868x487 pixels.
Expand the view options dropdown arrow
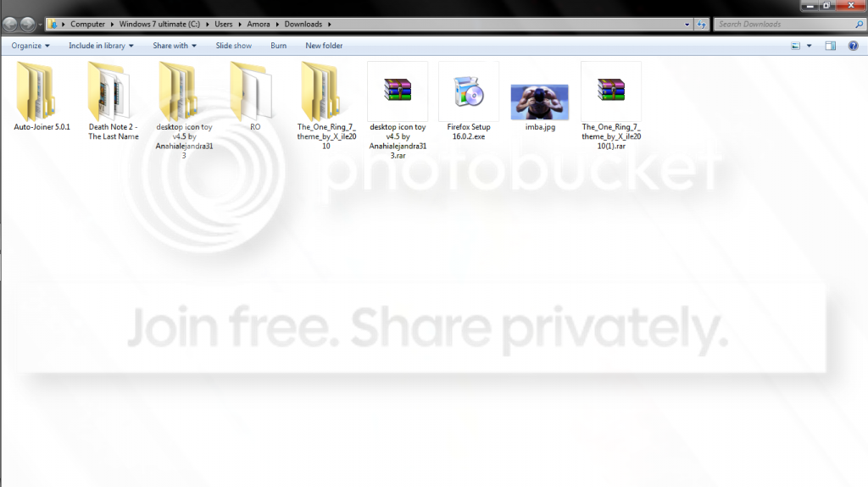(809, 46)
